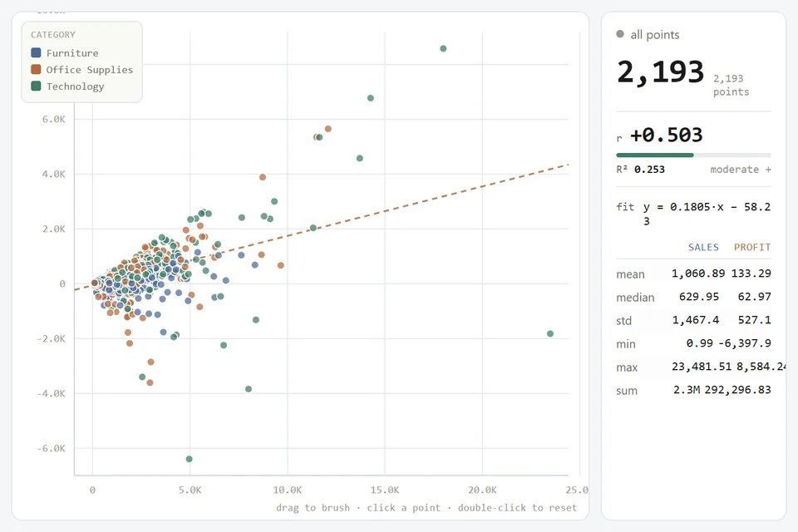Click the median sales value 629.95
This screenshot has height=532, width=798.
699,297
